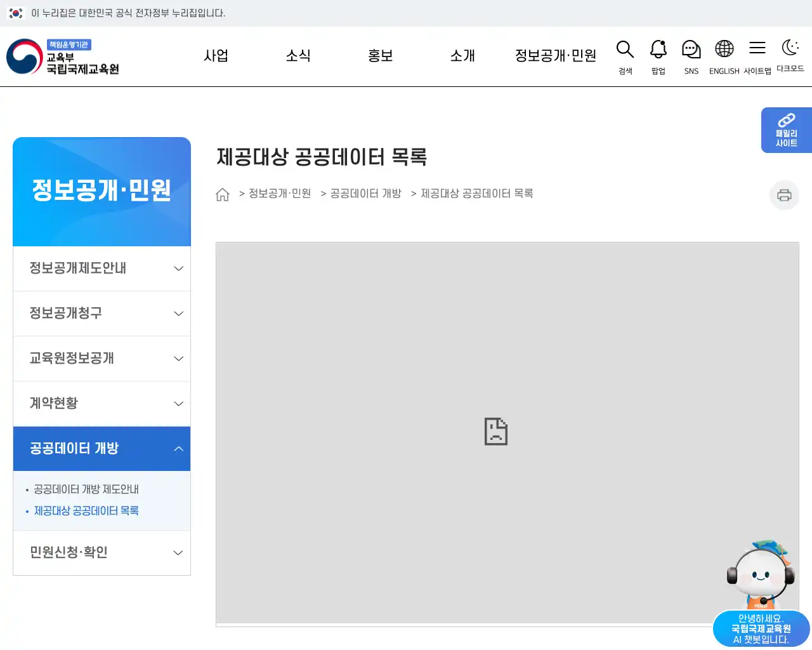Open the sitemap (사이트맵) hamburger icon
This screenshot has height=650, width=812.
click(757, 57)
